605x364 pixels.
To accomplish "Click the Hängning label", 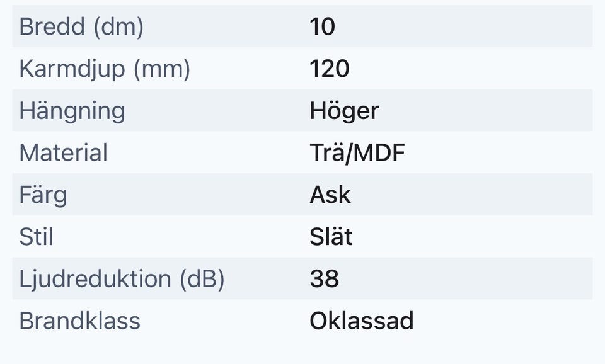I will point(72,111).
